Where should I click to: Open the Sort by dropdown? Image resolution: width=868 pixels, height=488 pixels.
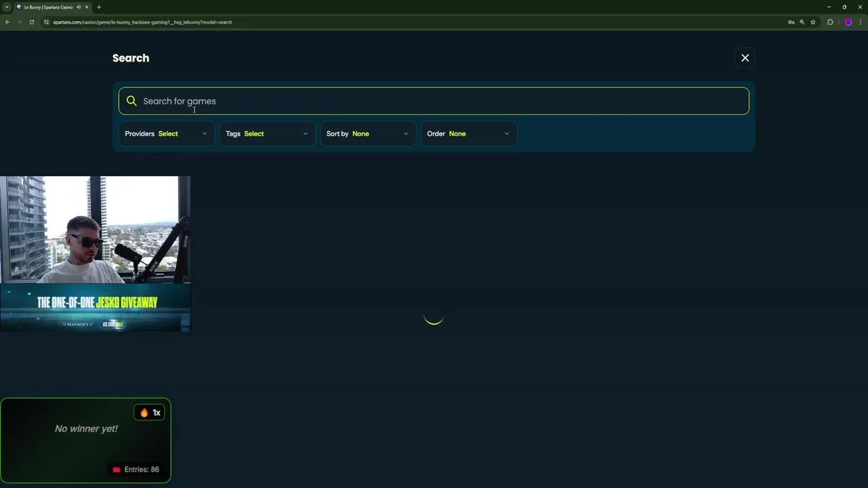click(x=368, y=134)
